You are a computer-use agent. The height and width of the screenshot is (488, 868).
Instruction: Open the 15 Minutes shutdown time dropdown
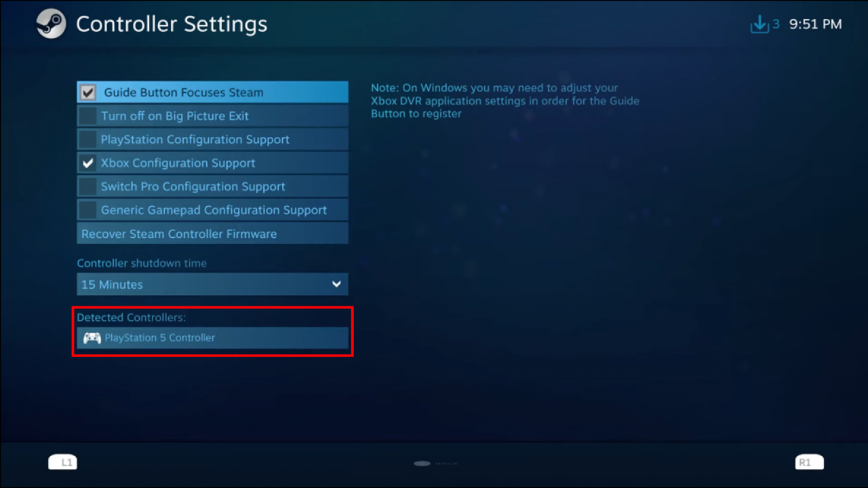212,285
